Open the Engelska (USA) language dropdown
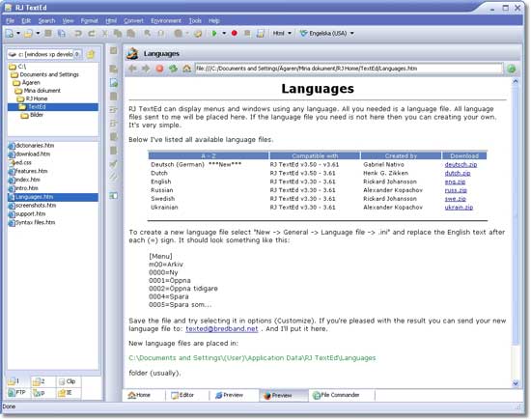 click(x=351, y=33)
